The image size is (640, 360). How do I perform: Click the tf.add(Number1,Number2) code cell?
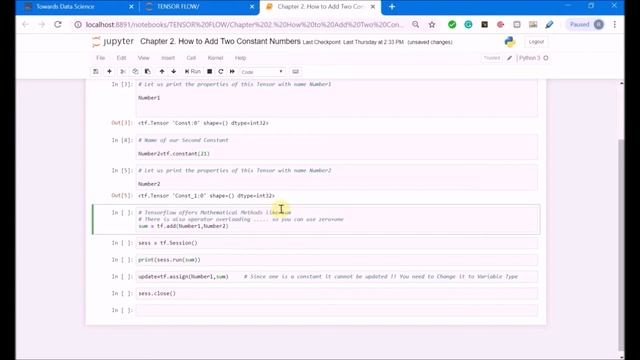tap(337, 220)
